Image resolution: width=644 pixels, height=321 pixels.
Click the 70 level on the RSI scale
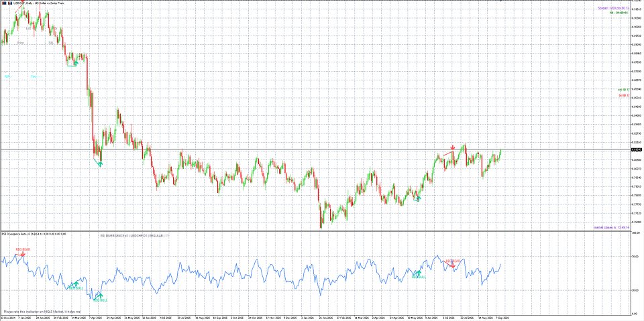point(635,257)
